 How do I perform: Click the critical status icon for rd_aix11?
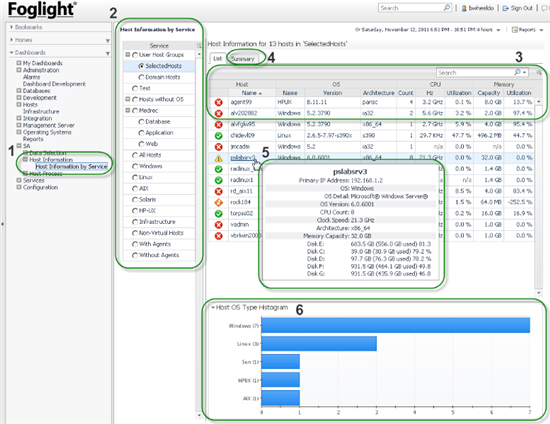tap(219, 191)
